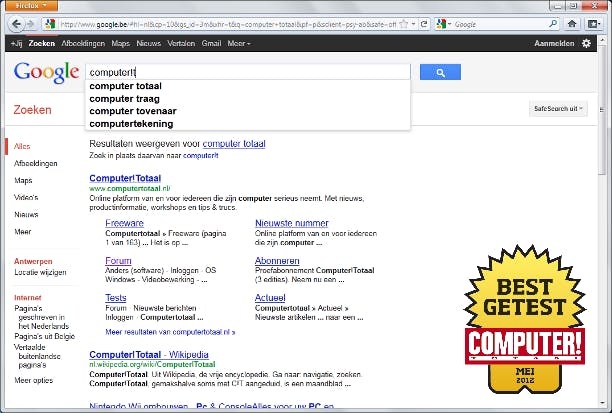
Task: Select Video's in the left sidebar
Action: [26, 198]
